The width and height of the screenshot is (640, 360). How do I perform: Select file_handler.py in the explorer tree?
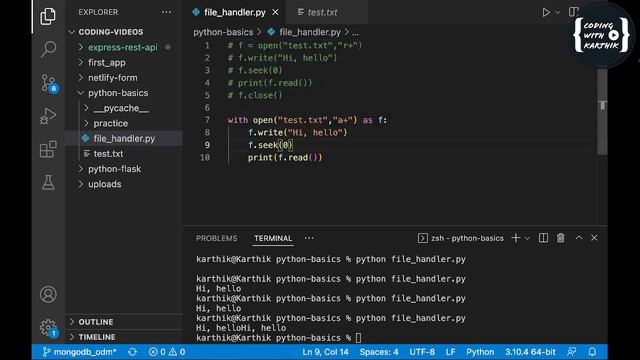pos(124,138)
